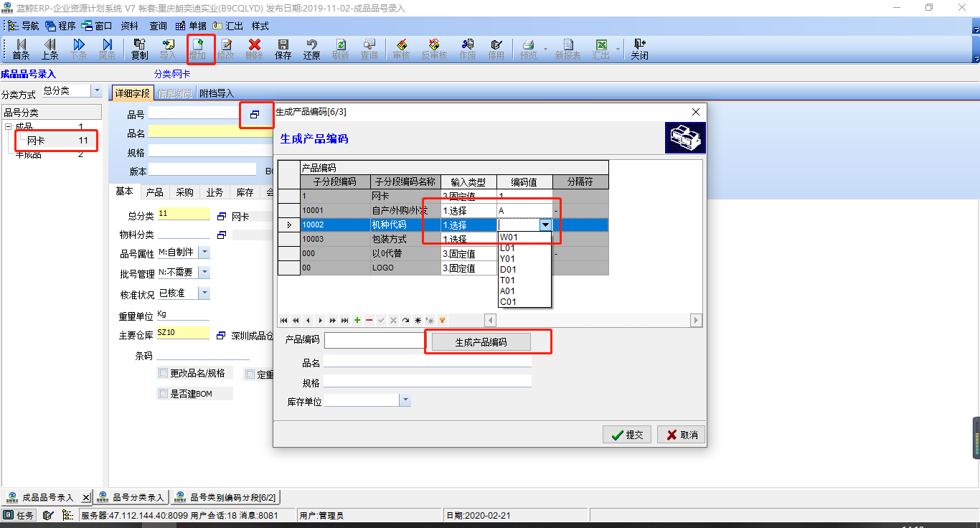Open the 导航 menu
The image size is (980, 528).
coord(24,26)
